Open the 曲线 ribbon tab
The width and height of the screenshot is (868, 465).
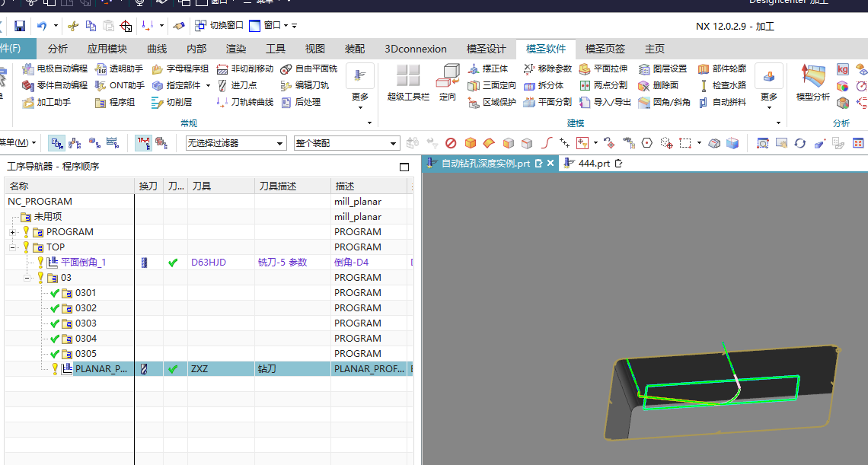[x=157, y=49]
